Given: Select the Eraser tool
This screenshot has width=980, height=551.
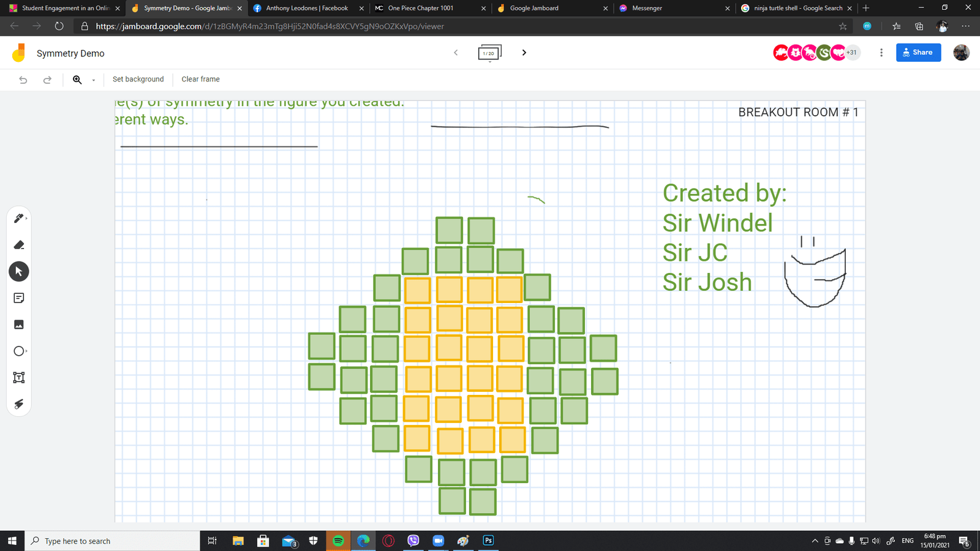Looking at the screenshot, I should tap(18, 245).
